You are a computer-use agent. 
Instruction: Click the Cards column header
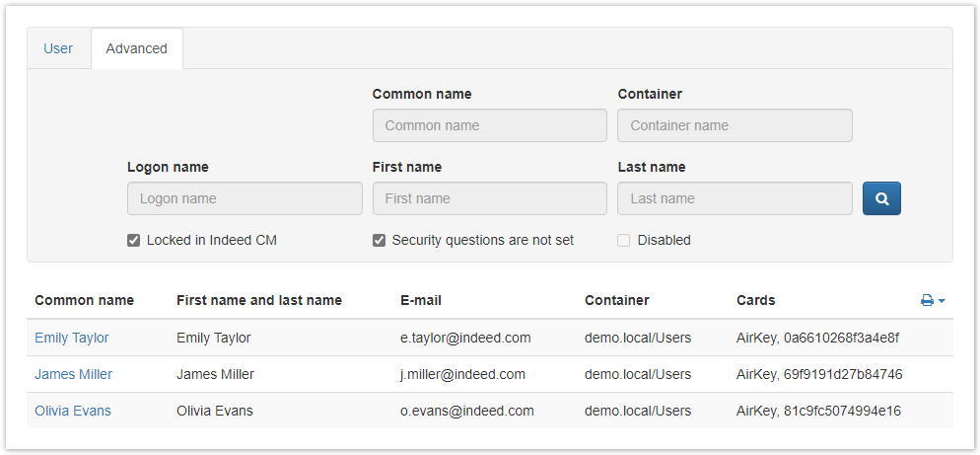(756, 300)
